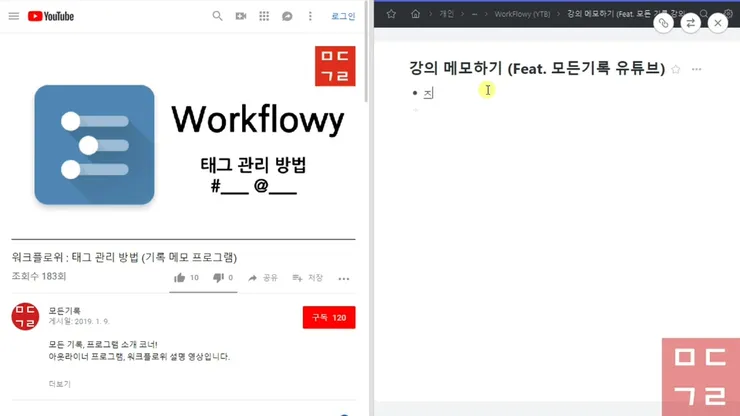Open the WorkFlowy (YTB) breadcrumb

[x=522, y=14]
